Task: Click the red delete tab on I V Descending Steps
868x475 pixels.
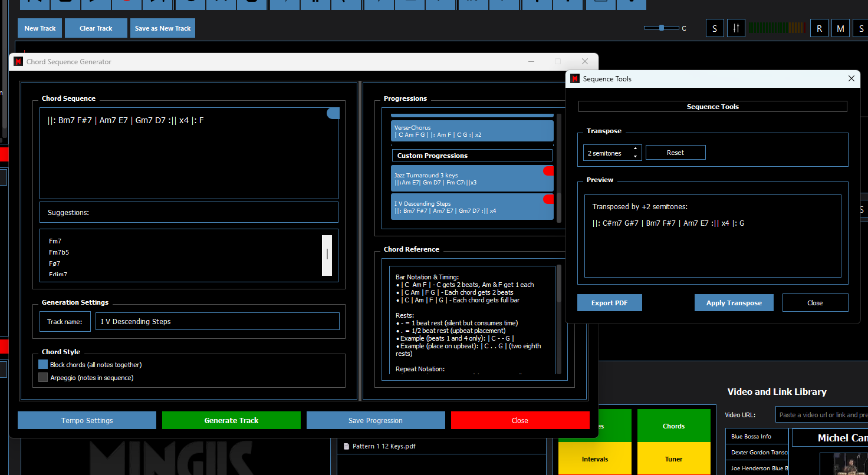Action: pyautogui.click(x=548, y=199)
